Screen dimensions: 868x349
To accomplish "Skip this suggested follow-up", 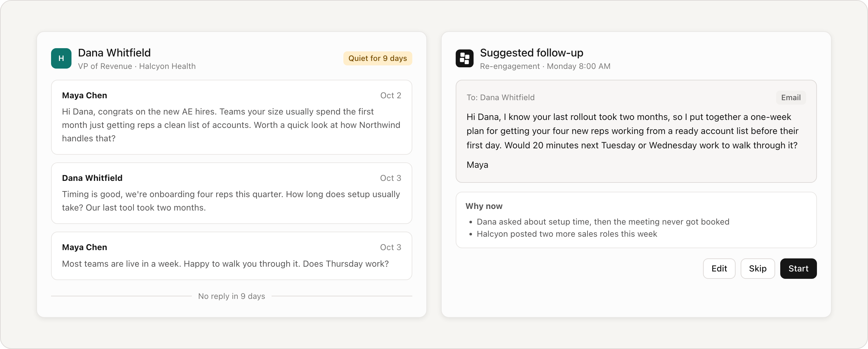I will [x=758, y=269].
